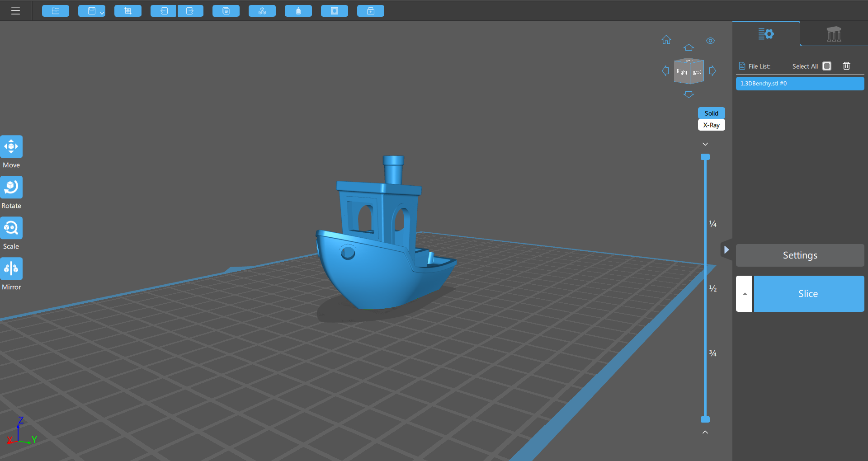This screenshot has width=868, height=461.
Task: Click the Back face of view cube
Action: pos(697,72)
